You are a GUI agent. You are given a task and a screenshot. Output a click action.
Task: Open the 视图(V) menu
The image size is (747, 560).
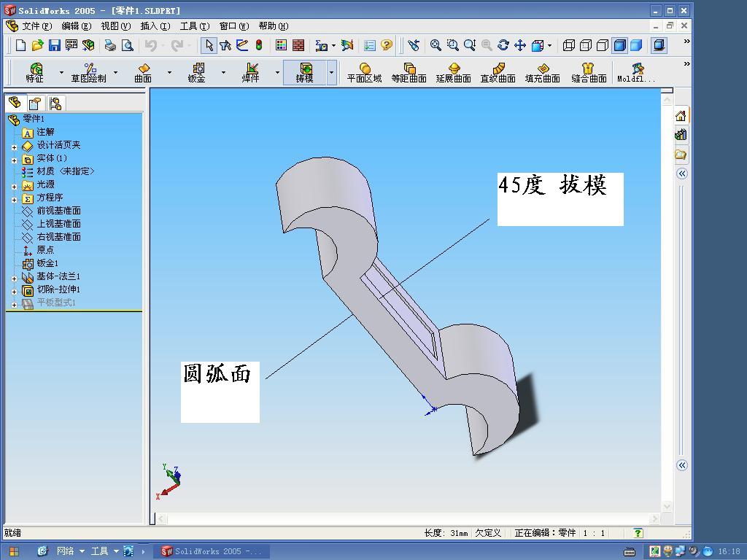coord(116,26)
